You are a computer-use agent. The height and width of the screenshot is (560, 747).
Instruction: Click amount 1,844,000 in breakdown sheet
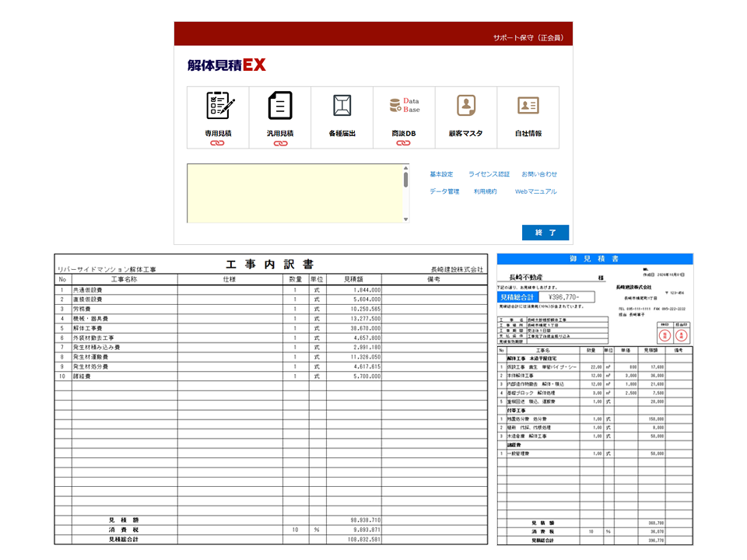click(x=366, y=290)
